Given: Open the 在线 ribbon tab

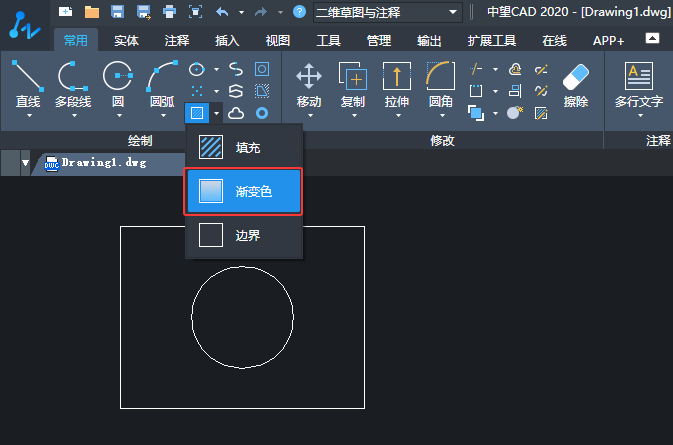Looking at the screenshot, I should click(555, 40).
